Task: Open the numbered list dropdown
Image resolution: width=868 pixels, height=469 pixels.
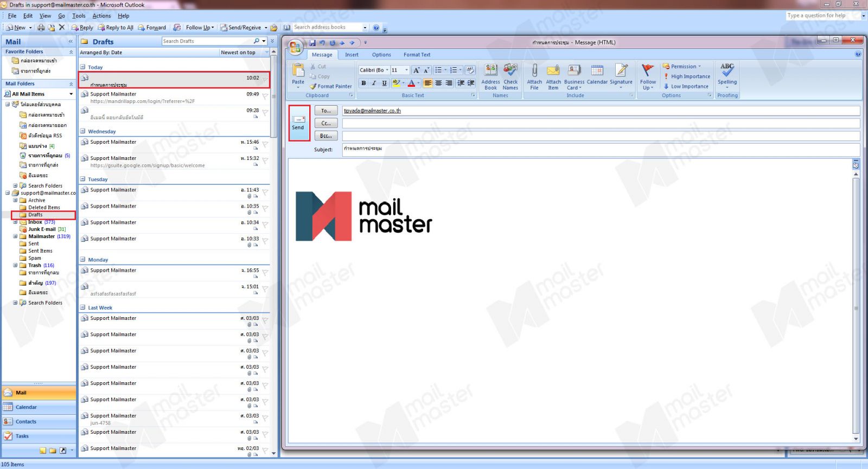Action: tap(461, 70)
